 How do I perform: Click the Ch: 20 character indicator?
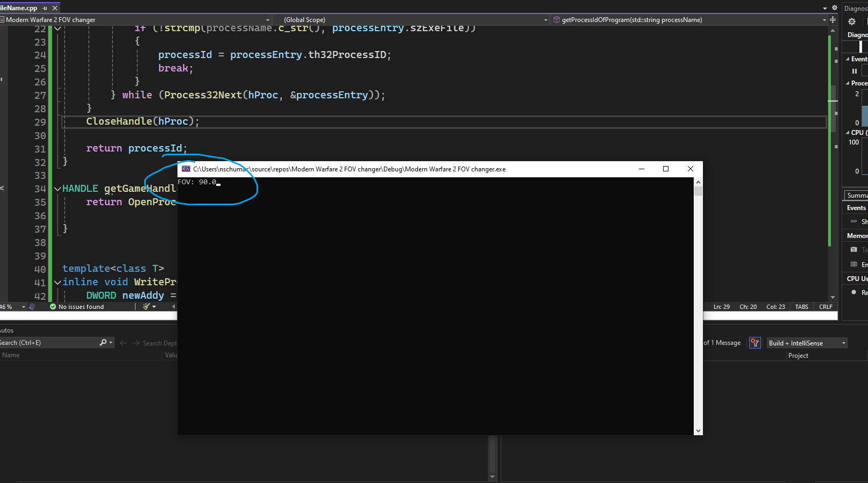[748, 307]
